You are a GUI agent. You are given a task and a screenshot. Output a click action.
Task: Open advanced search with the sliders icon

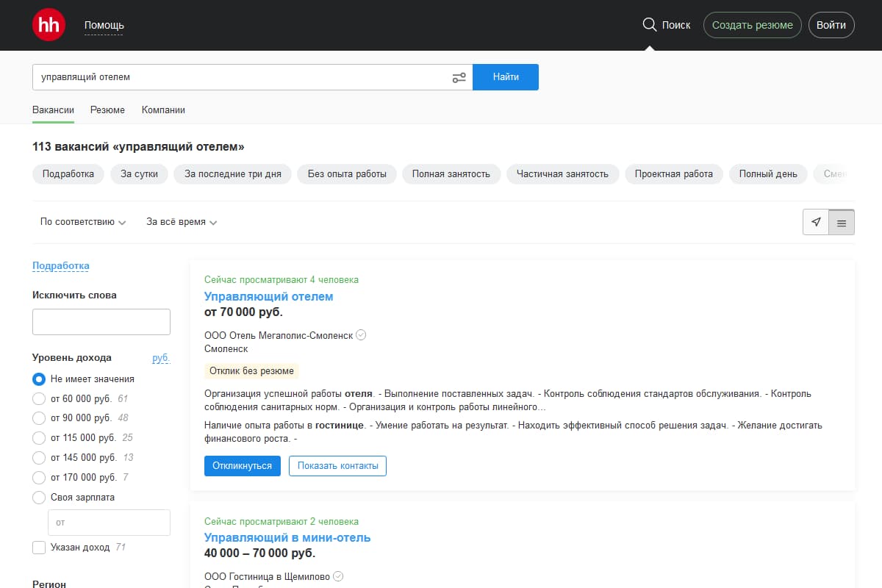[x=459, y=76]
